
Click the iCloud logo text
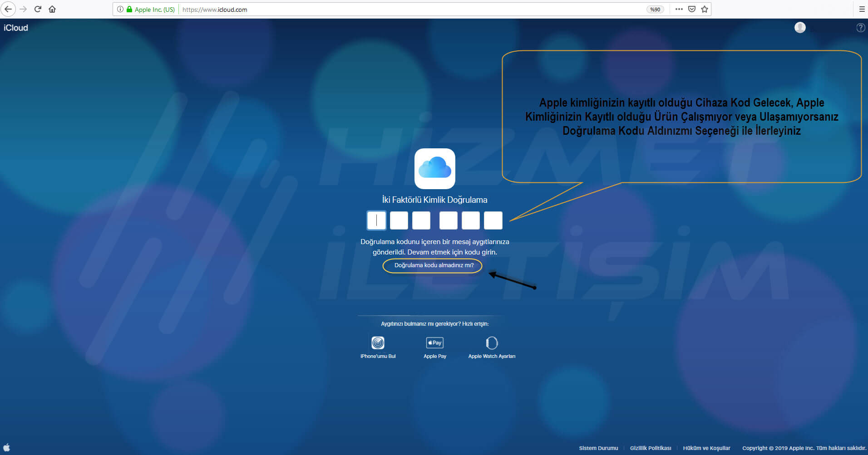[x=16, y=28]
